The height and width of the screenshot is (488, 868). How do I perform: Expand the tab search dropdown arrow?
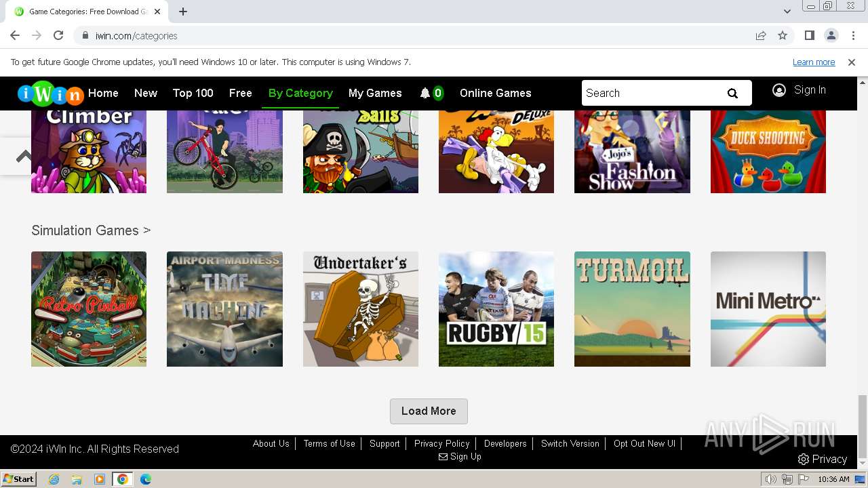(x=787, y=12)
